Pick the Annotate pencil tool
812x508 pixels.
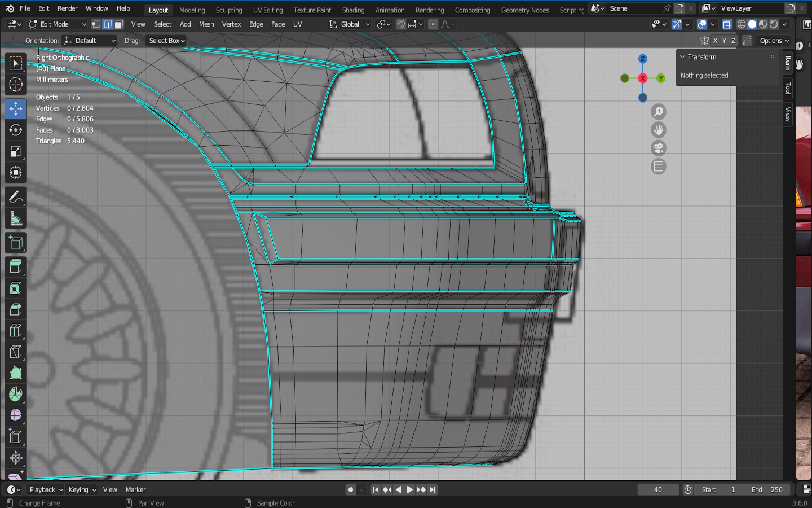coord(15,197)
